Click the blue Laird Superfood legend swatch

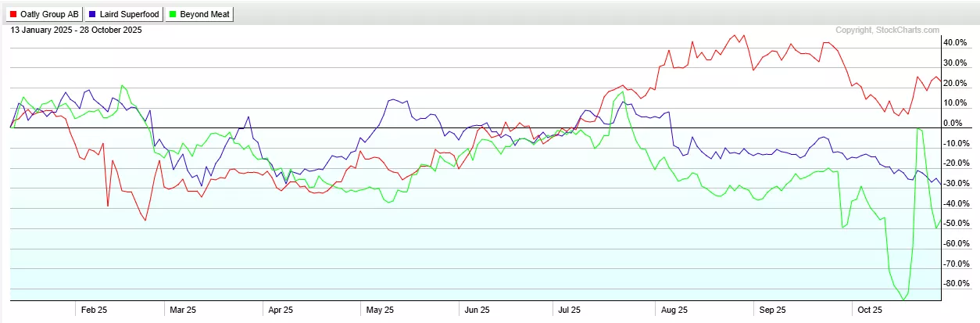tap(93, 14)
